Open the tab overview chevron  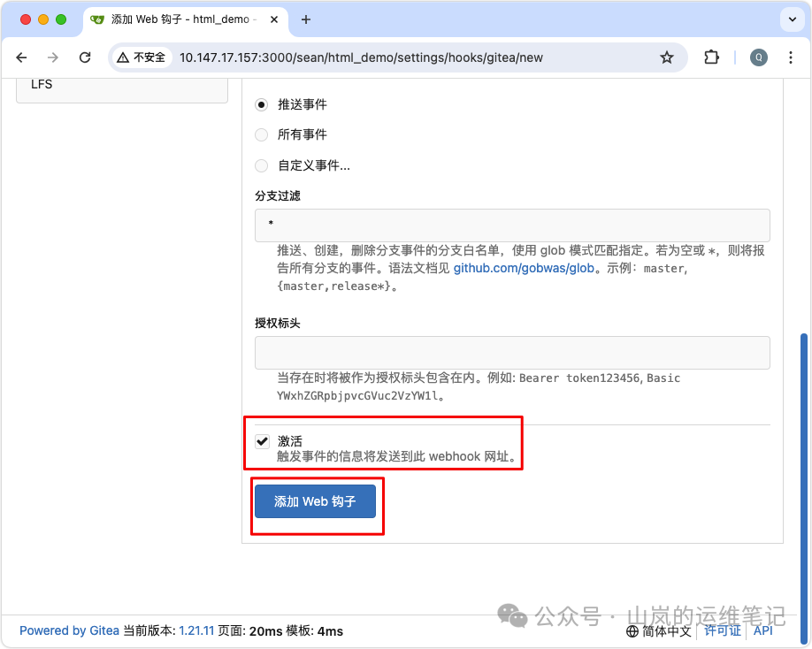click(x=792, y=19)
